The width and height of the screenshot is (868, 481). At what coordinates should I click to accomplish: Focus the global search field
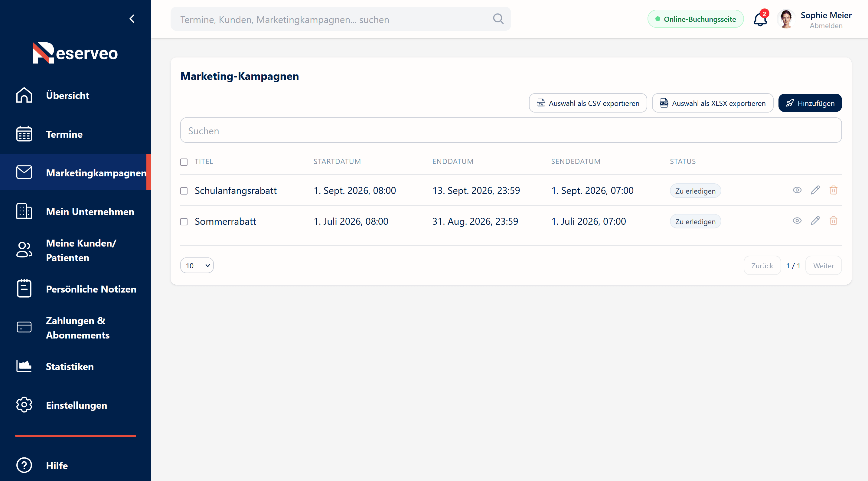click(340, 19)
